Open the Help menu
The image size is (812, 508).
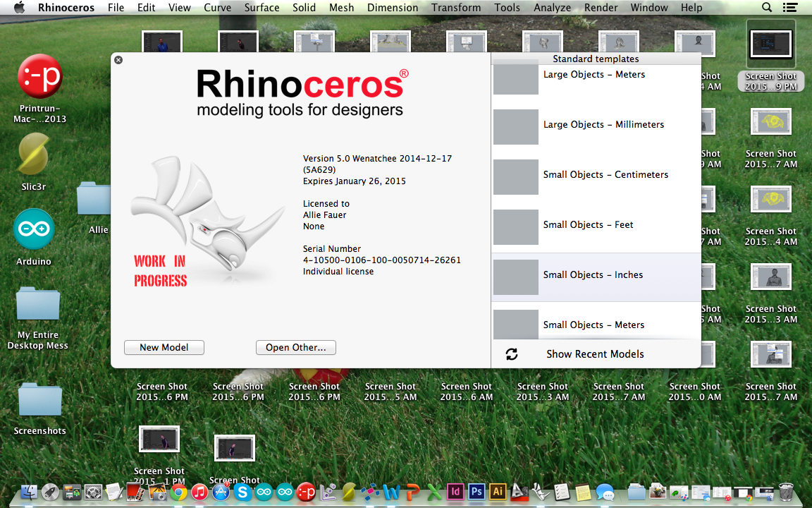coord(691,7)
